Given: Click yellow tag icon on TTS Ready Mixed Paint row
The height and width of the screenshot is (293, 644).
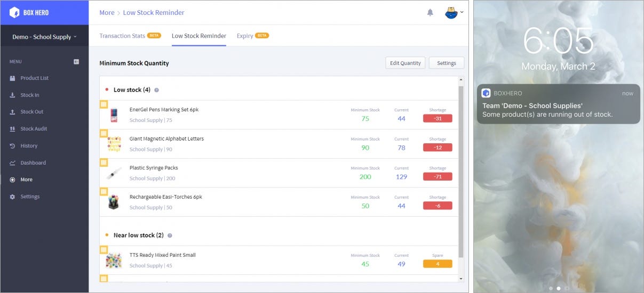Looking at the screenshot, I should coord(104,249).
